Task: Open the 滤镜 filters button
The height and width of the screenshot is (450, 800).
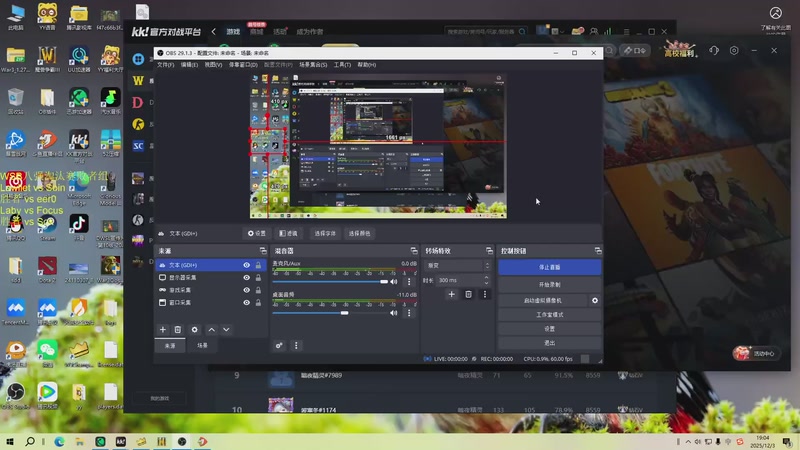Action: (288, 233)
